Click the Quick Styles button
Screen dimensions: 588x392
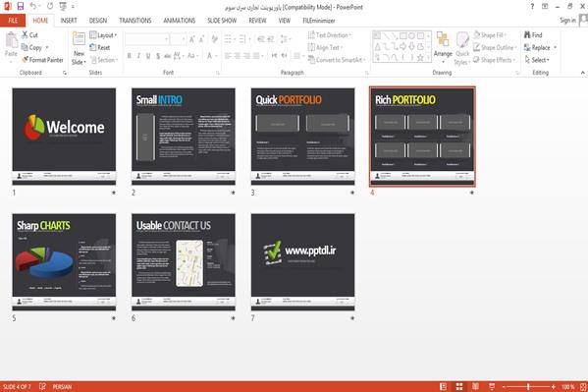[x=462, y=48]
